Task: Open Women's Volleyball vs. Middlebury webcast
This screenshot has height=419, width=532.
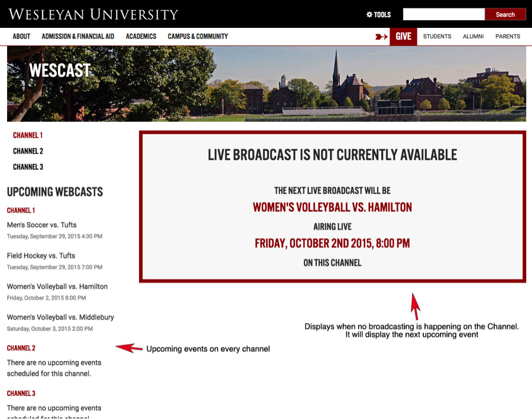Action: (60, 317)
